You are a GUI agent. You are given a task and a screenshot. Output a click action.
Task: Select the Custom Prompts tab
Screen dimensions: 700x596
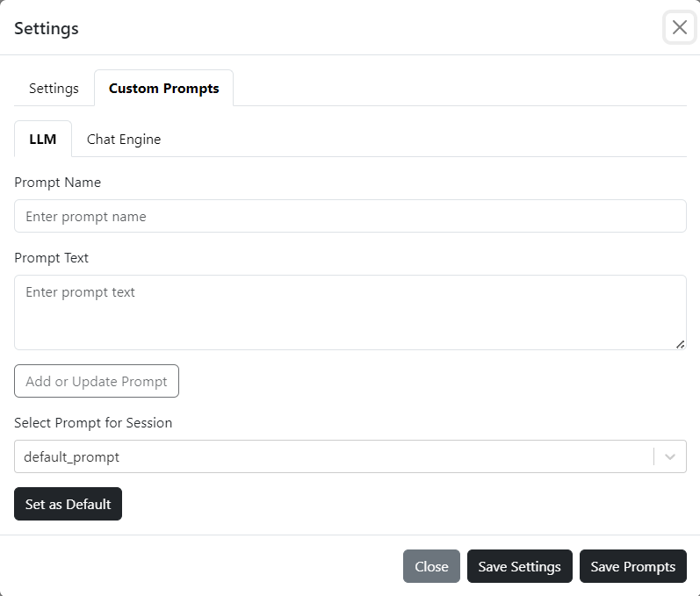(164, 89)
